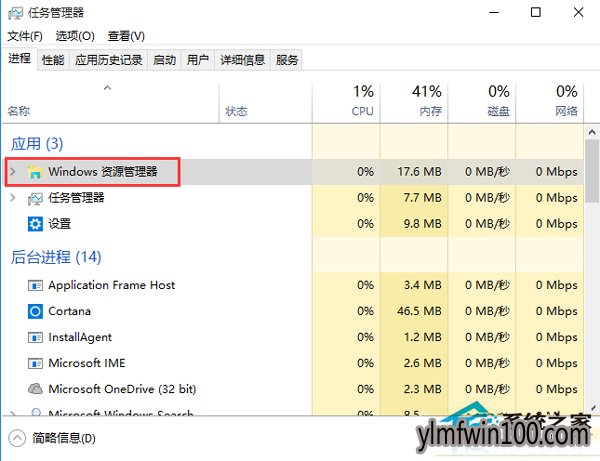Sort by the 内存 column header
This screenshot has width=600, height=461.
[x=414, y=103]
